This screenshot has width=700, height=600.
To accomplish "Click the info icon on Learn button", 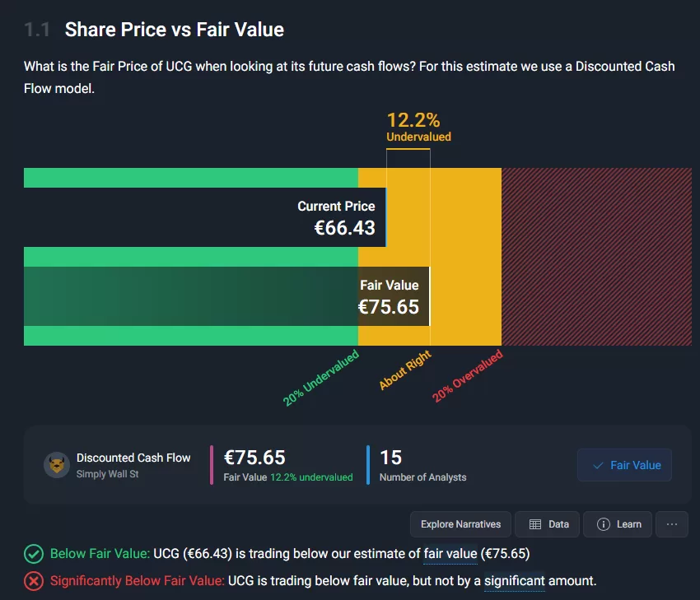I will tap(604, 524).
